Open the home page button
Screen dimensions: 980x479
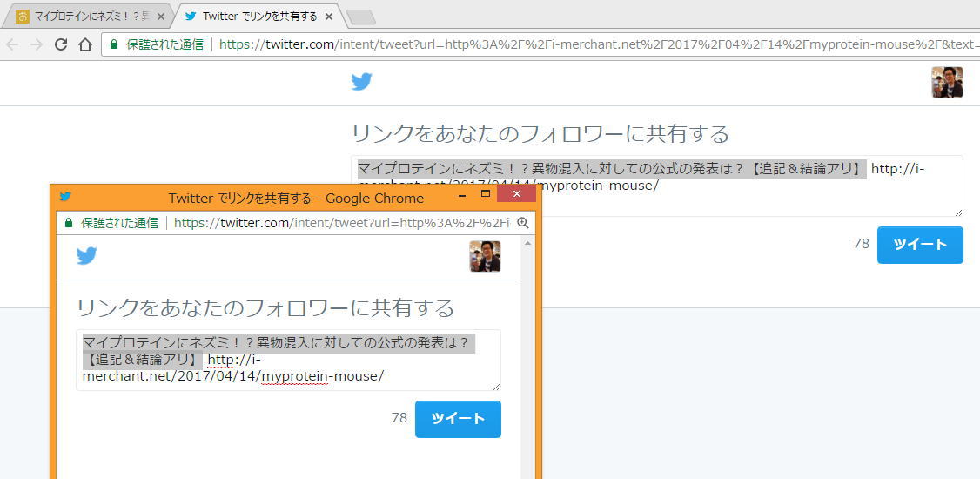[85, 44]
